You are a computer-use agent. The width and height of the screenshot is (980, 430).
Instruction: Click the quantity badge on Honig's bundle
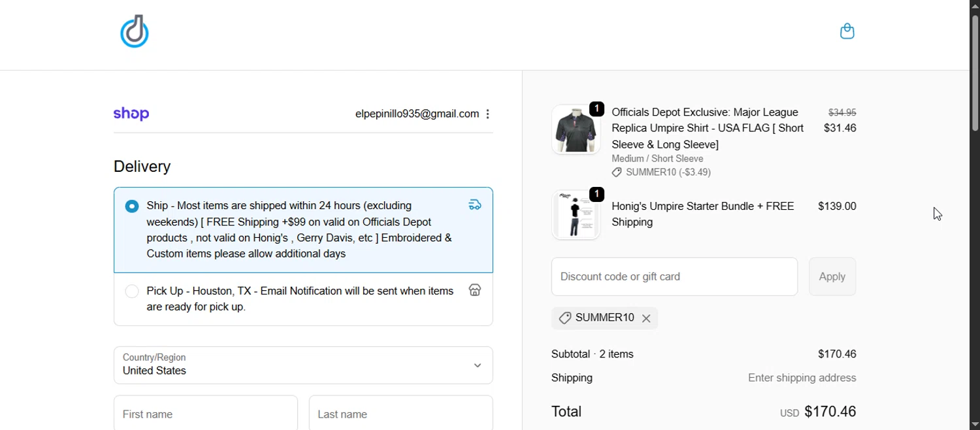(x=596, y=194)
